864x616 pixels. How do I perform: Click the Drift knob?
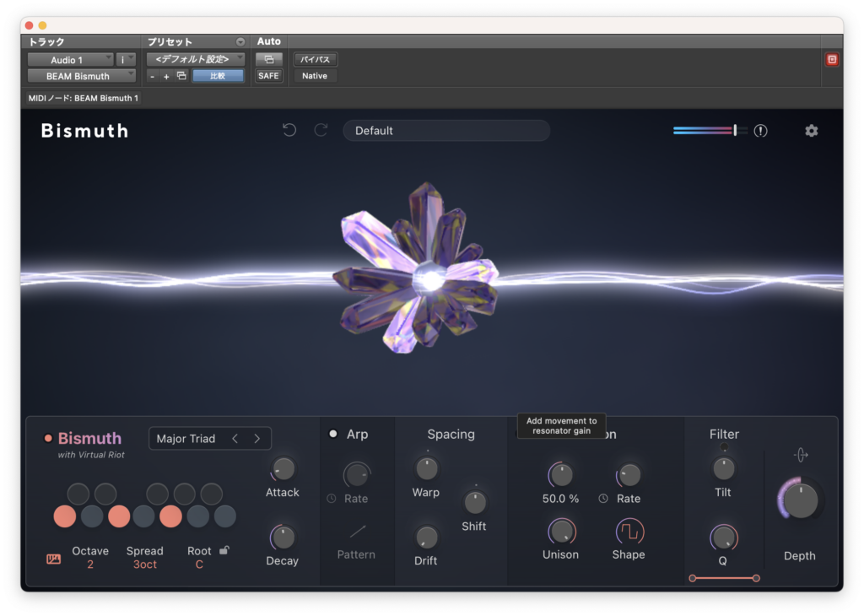tap(426, 538)
